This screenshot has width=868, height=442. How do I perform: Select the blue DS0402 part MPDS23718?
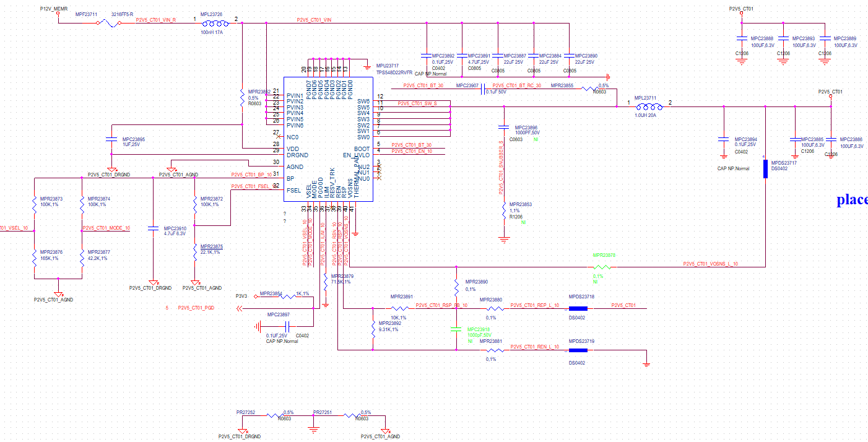(x=578, y=308)
